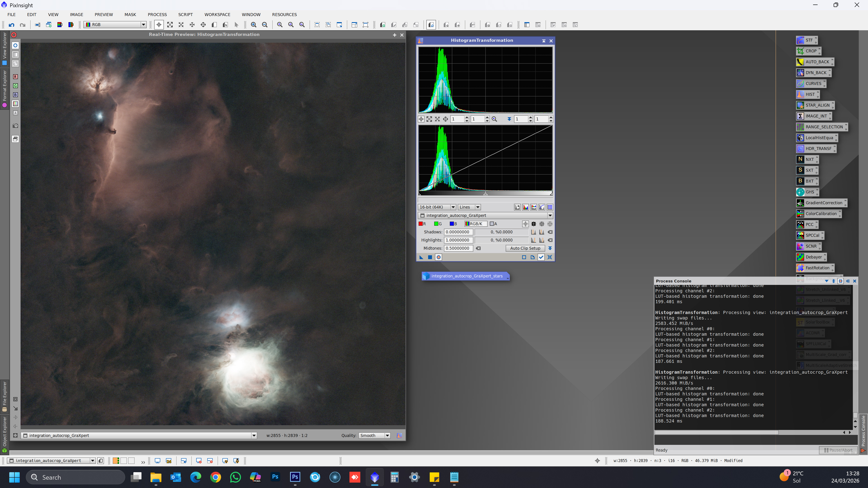Click the midtones triangle slider under histogram

click(486, 194)
